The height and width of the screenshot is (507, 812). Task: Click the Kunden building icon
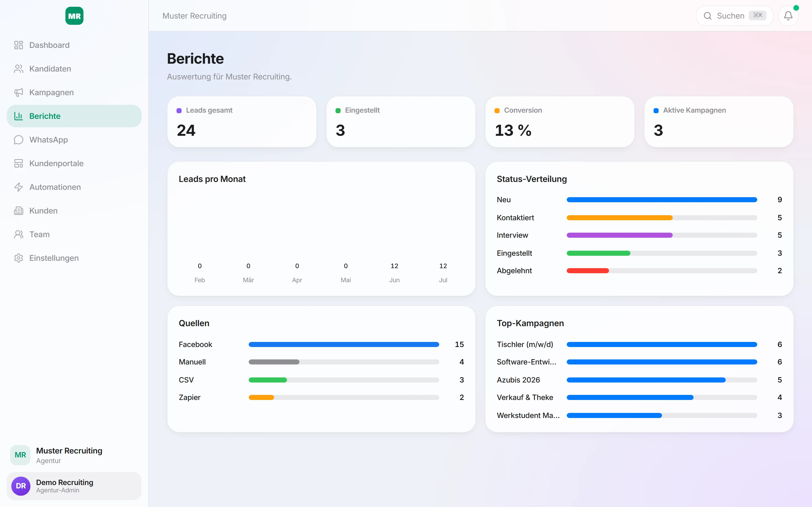[18, 211]
